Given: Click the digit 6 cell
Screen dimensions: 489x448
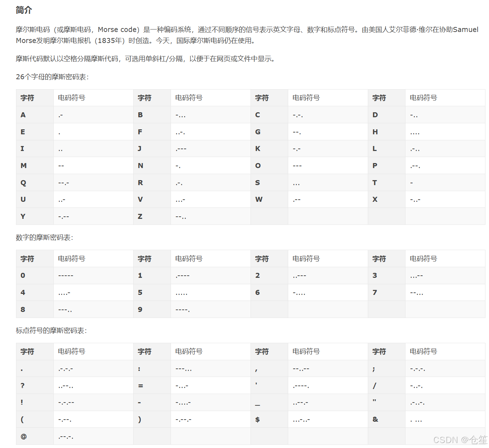Looking at the screenshot, I should [269, 292].
